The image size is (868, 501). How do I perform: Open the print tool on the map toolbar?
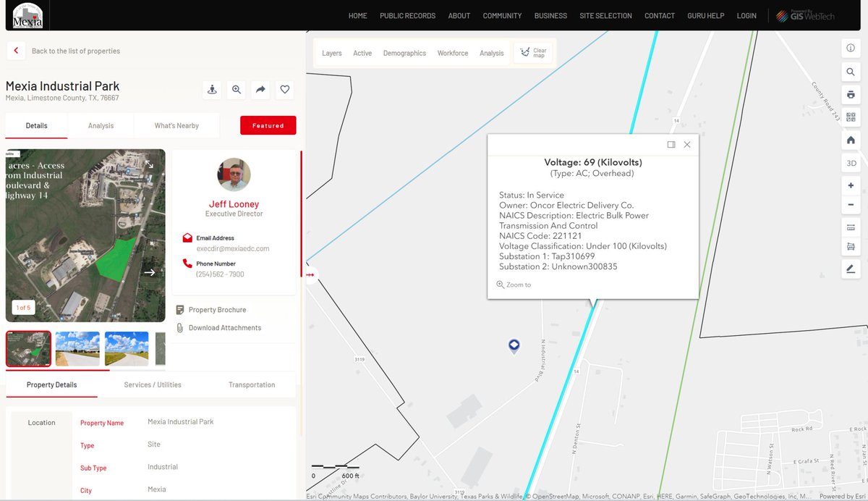(851, 95)
